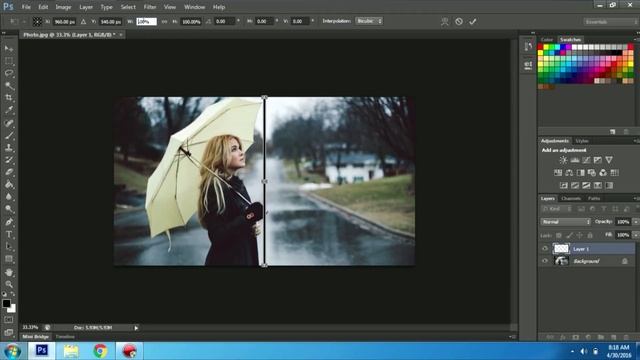
Task: Select the Move tool
Action: click(x=9, y=49)
